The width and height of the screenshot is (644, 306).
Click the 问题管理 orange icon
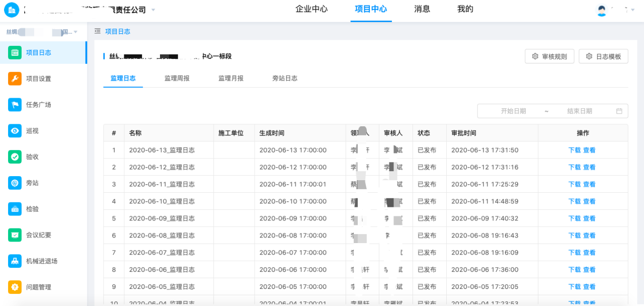(x=15, y=287)
